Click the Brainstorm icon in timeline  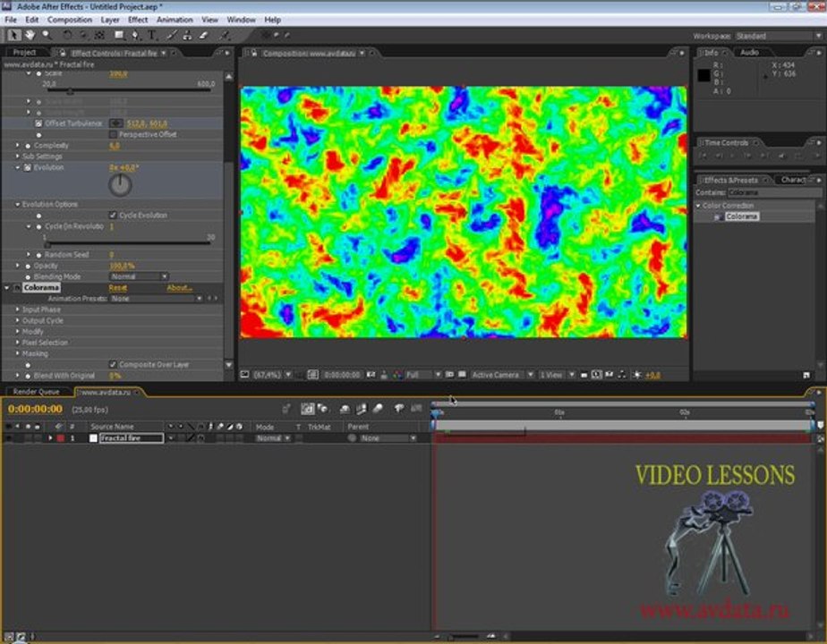[399, 409]
